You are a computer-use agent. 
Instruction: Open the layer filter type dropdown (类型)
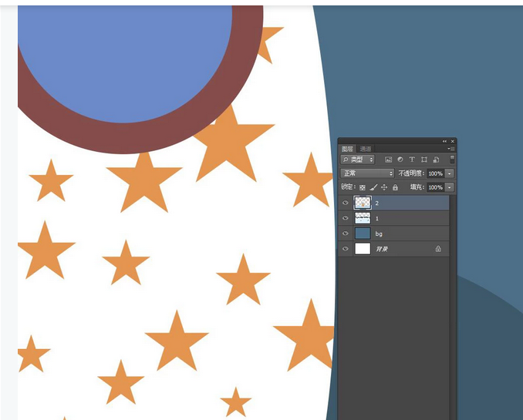(x=358, y=160)
